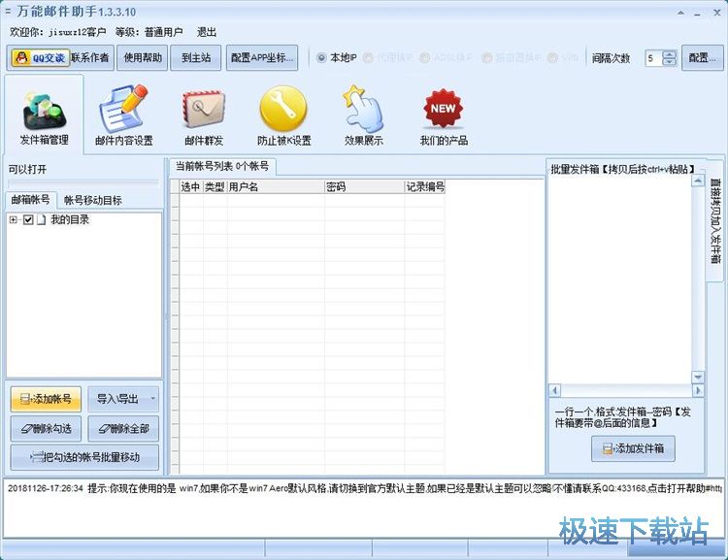This screenshot has height=560, width=728.
Task: Click 删除勾选 eraser button
Action: pos(47,429)
